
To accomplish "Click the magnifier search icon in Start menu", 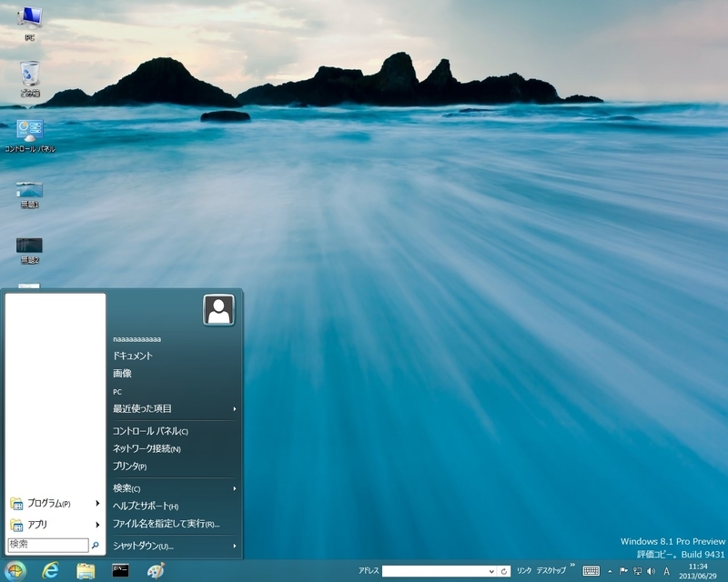I will 96,546.
